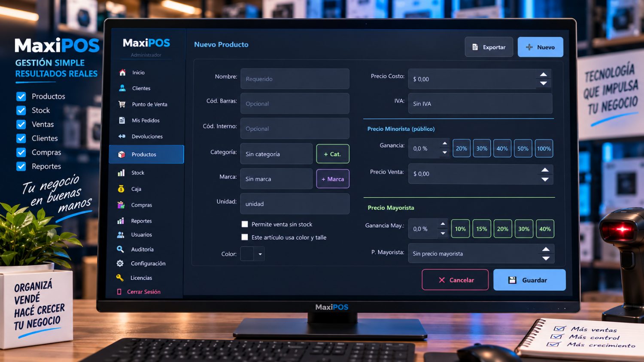644x362 pixels.
Task: Enable Permite venta sin stock checkbox
Action: pos(245,224)
